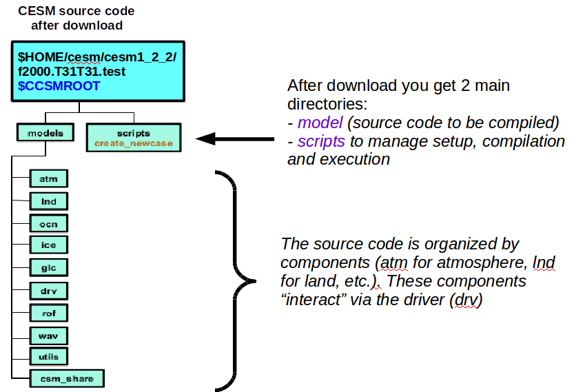Click the purple word scripts in description
The width and height of the screenshot is (585, 392).
click(x=321, y=141)
